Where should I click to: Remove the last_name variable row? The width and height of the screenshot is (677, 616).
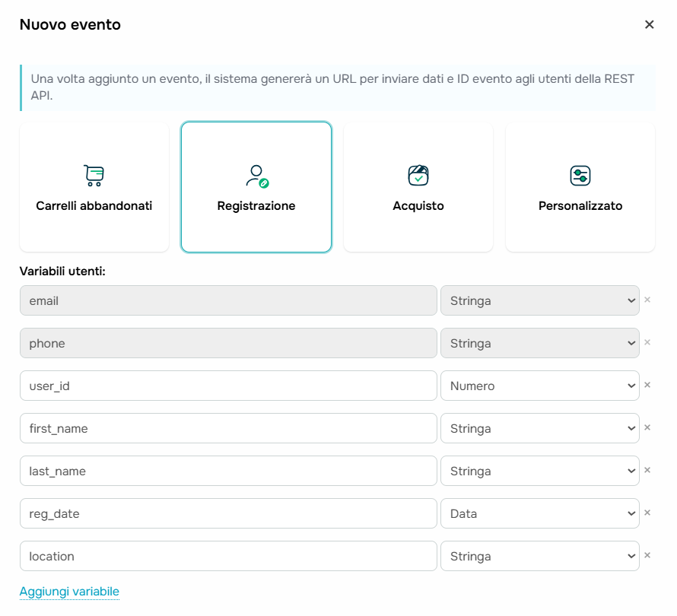647,470
